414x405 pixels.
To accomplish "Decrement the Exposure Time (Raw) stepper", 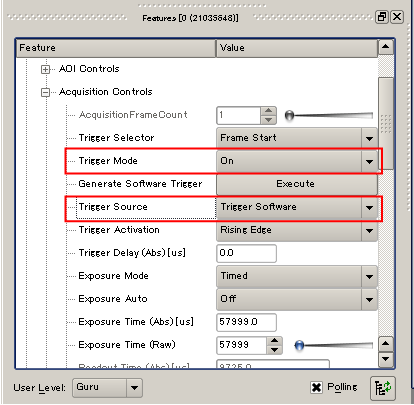I will 274,350.
